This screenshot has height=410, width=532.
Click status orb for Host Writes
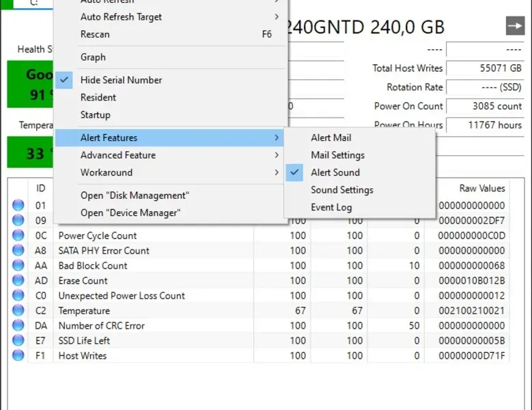[x=18, y=355]
